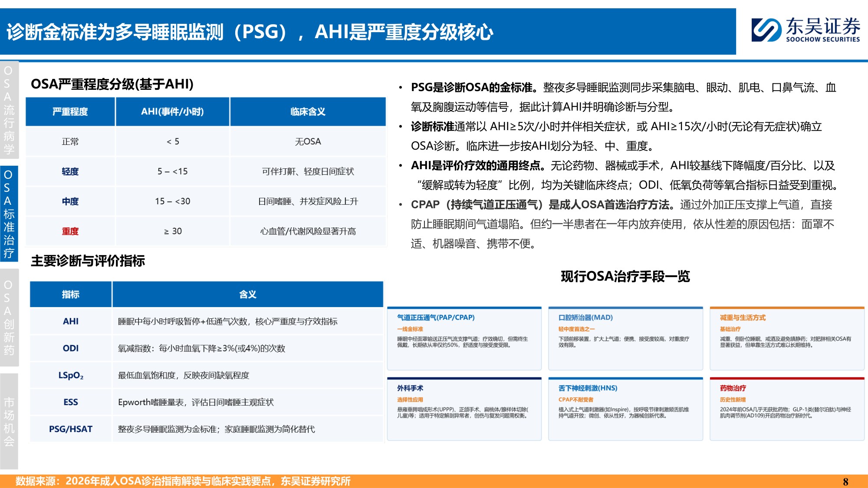Image resolution: width=868 pixels, height=488 pixels.
Task: Click the AHI(事件/小时) column header
Action: [172, 111]
